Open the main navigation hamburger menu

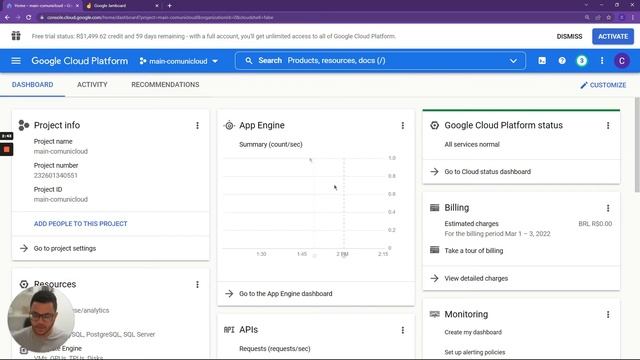pos(16,61)
